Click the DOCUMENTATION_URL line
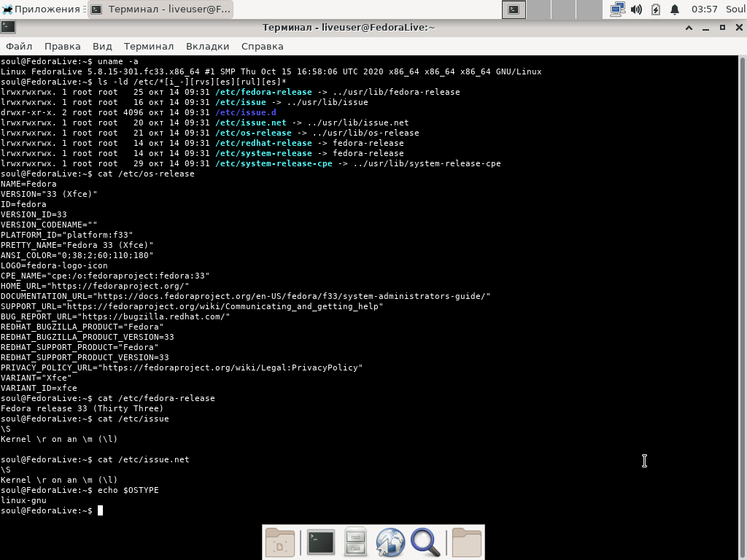This screenshot has width=747, height=560. point(245,296)
